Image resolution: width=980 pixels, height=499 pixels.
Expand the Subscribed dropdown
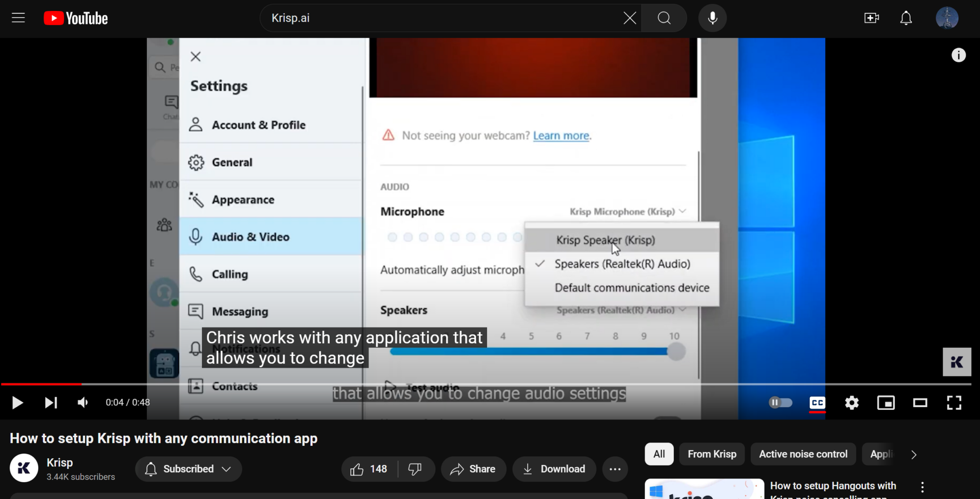point(188,469)
